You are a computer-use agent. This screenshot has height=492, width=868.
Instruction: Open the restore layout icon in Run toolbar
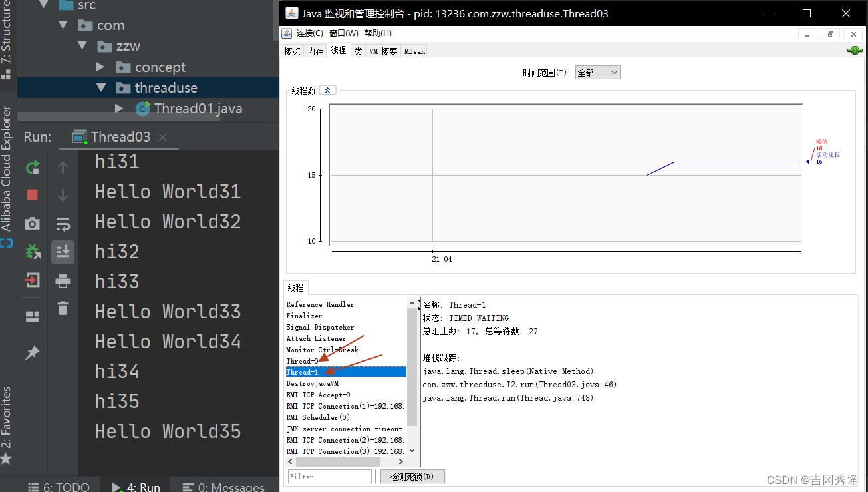[32, 316]
